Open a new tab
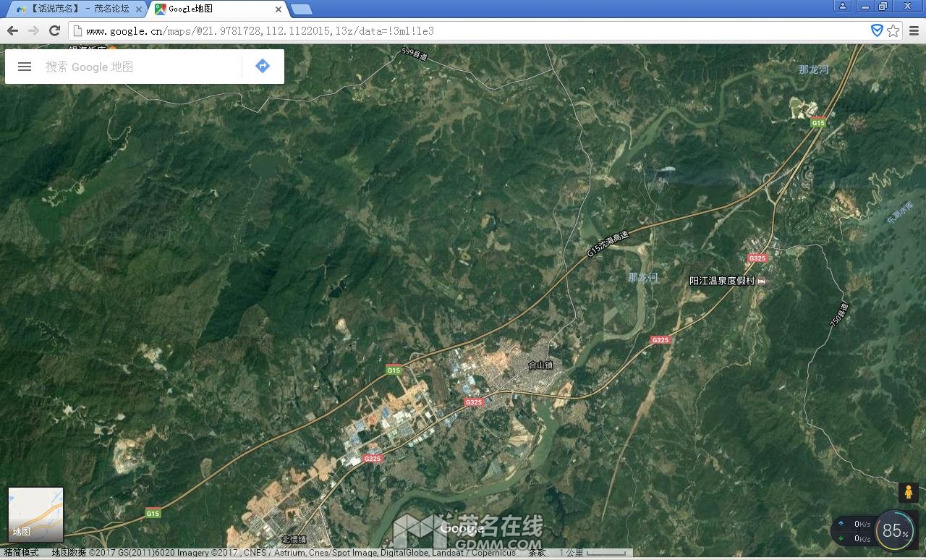This screenshot has width=926, height=560. 302,9
